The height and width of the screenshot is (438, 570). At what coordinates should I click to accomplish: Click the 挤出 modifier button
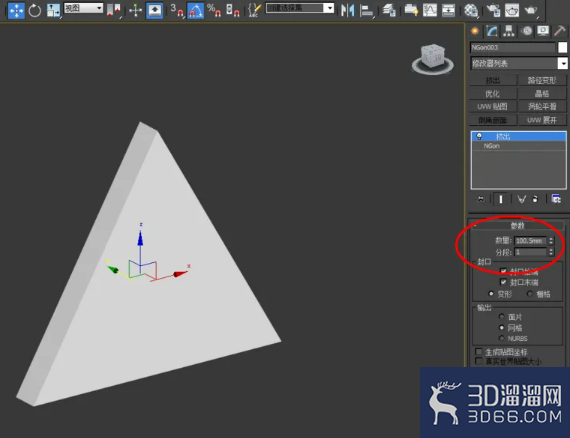pyautogui.click(x=493, y=80)
